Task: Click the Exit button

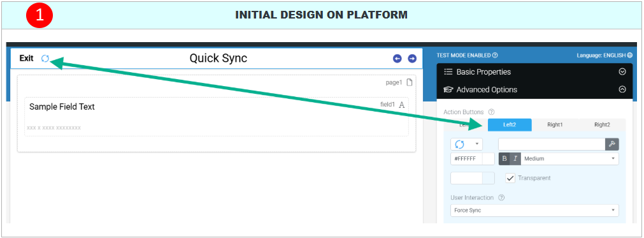Action: tap(26, 58)
